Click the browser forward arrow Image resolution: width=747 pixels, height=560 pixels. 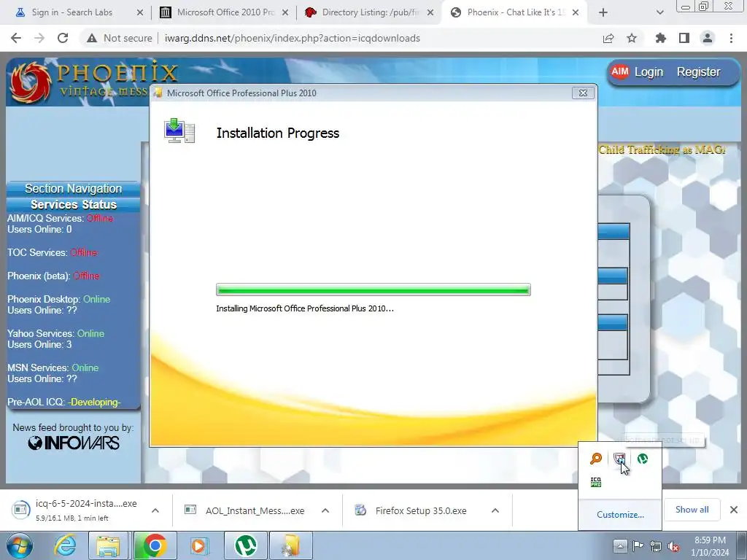[x=39, y=38]
